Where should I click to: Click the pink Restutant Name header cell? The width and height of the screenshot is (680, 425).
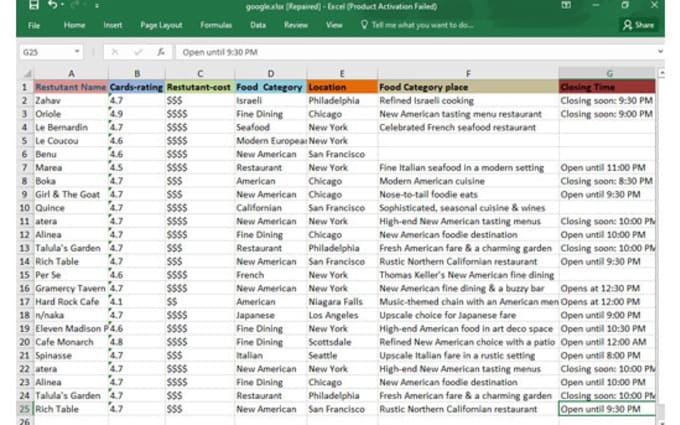click(x=71, y=87)
